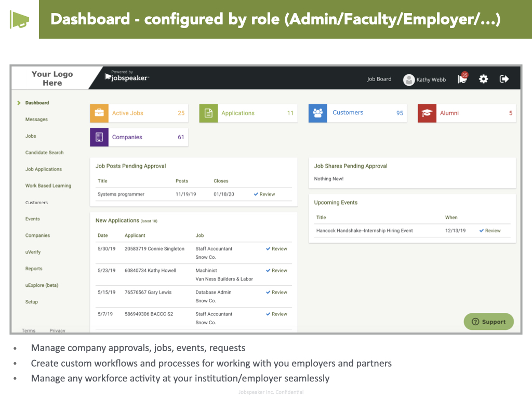Image resolution: width=532 pixels, height=399 pixels.
Task: Review the Hancock Handshake internship event
Action: (x=490, y=231)
